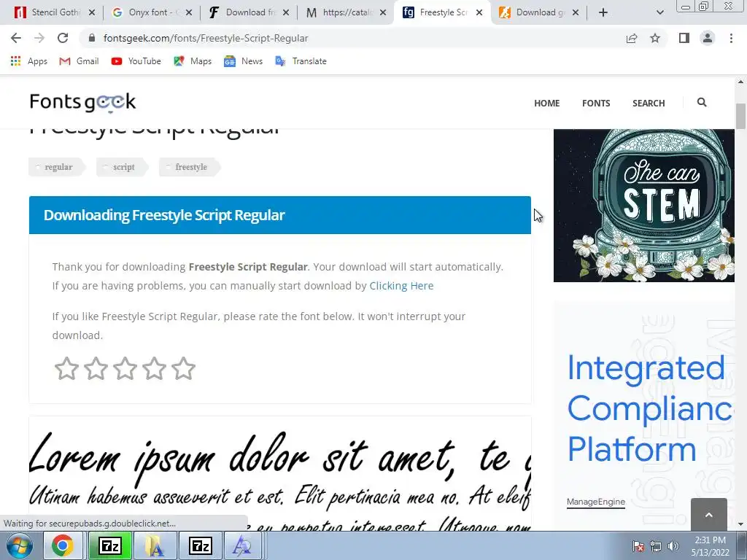Click the back-to-top arrow button
This screenshot has width=747, height=560.
click(x=709, y=514)
